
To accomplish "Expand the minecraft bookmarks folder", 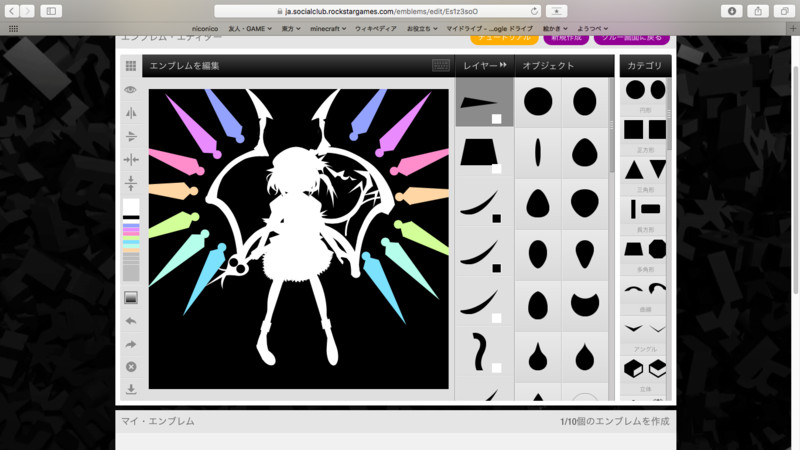I will [x=328, y=29].
